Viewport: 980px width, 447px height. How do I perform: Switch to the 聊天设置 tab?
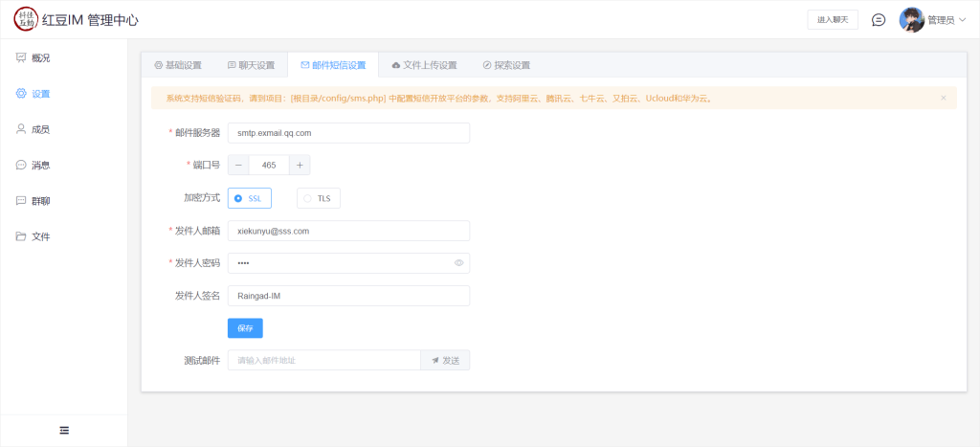(251, 65)
